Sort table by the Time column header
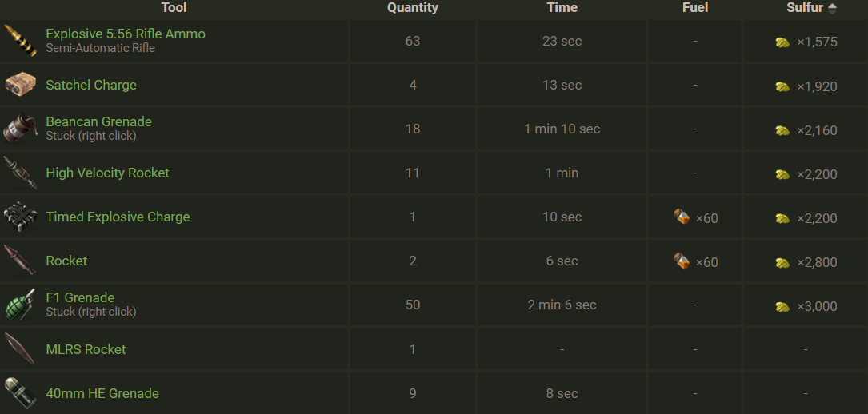 (562, 8)
